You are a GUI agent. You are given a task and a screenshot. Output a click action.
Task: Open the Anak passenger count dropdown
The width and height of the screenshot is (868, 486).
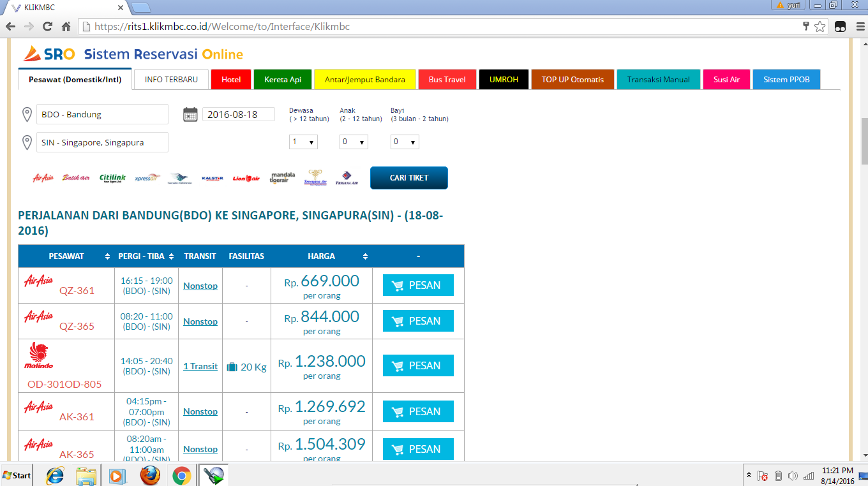point(354,142)
